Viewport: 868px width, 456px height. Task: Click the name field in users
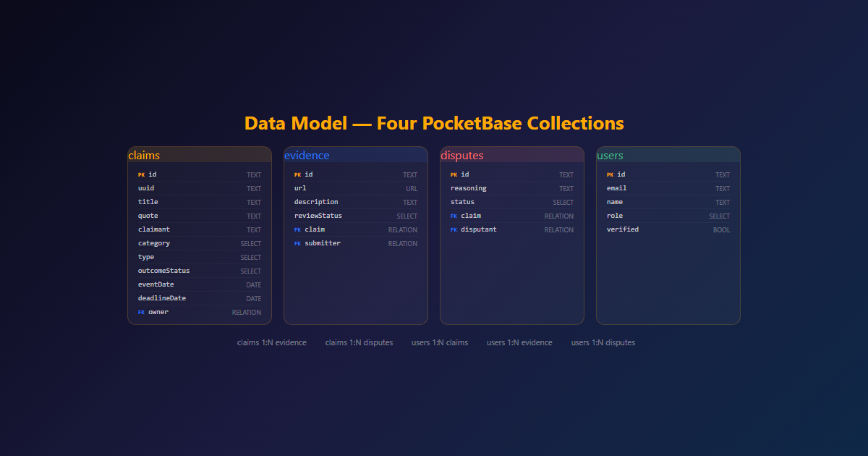668,202
